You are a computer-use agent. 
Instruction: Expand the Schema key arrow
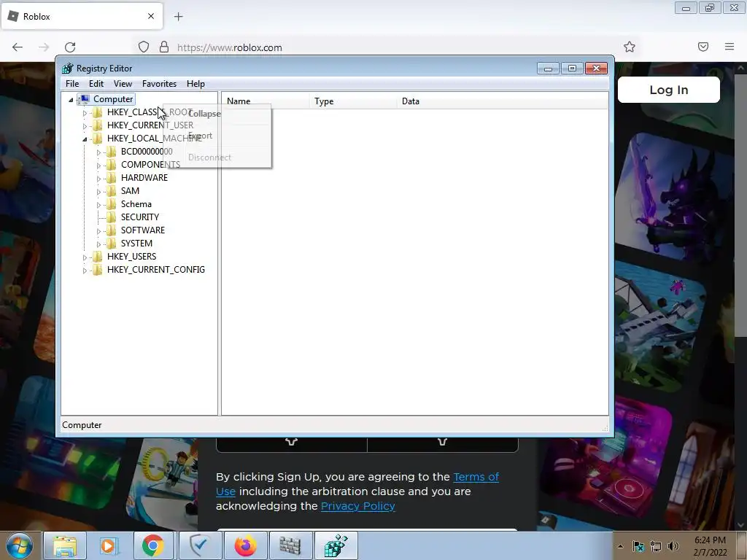[98, 205]
